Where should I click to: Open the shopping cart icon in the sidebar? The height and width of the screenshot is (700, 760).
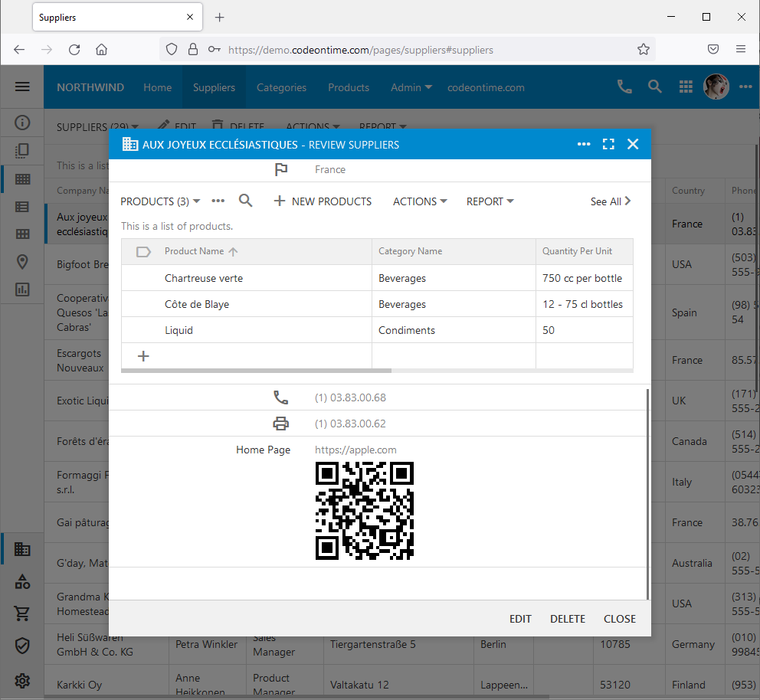pyautogui.click(x=22, y=613)
